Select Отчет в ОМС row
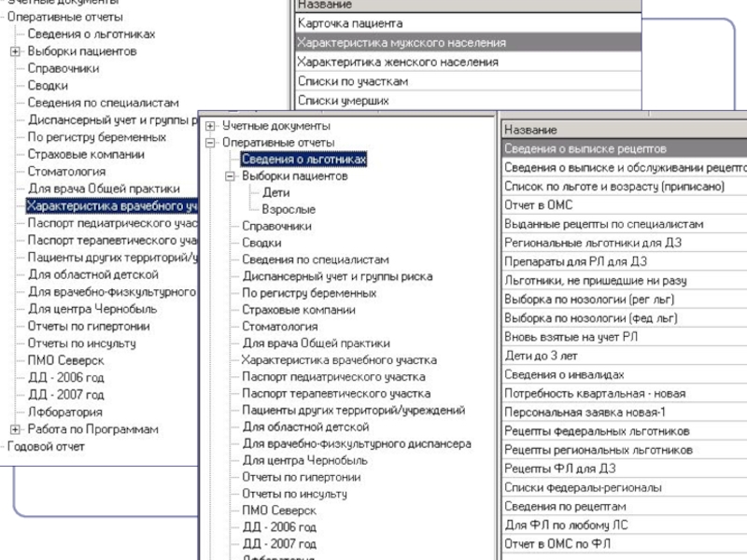This screenshot has height=560, width=747. coord(624,204)
